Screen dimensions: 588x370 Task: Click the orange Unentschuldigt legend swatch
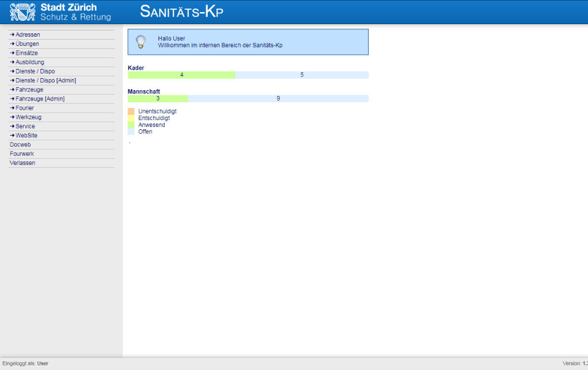[131, 111]
